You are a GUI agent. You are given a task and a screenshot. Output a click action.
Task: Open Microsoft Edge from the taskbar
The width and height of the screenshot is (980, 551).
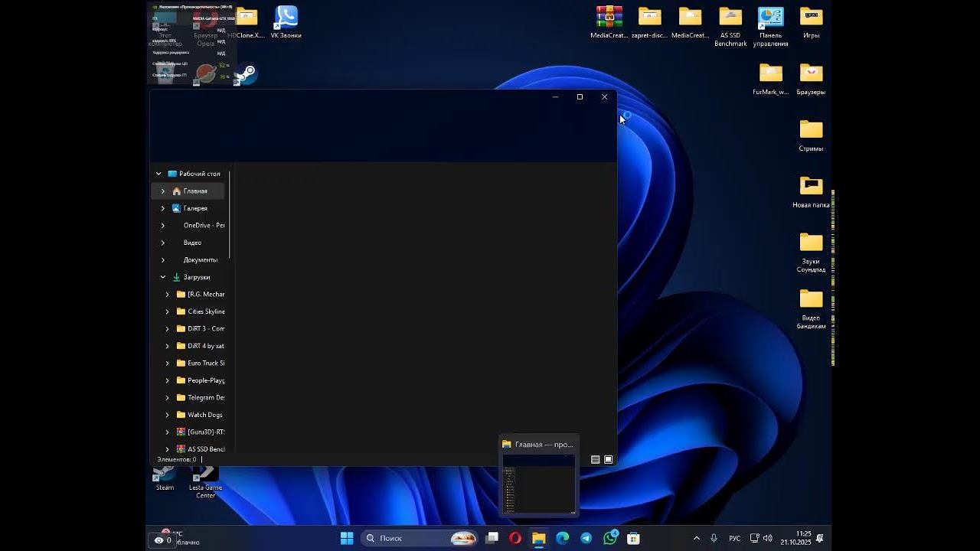[x=563, y=538]
